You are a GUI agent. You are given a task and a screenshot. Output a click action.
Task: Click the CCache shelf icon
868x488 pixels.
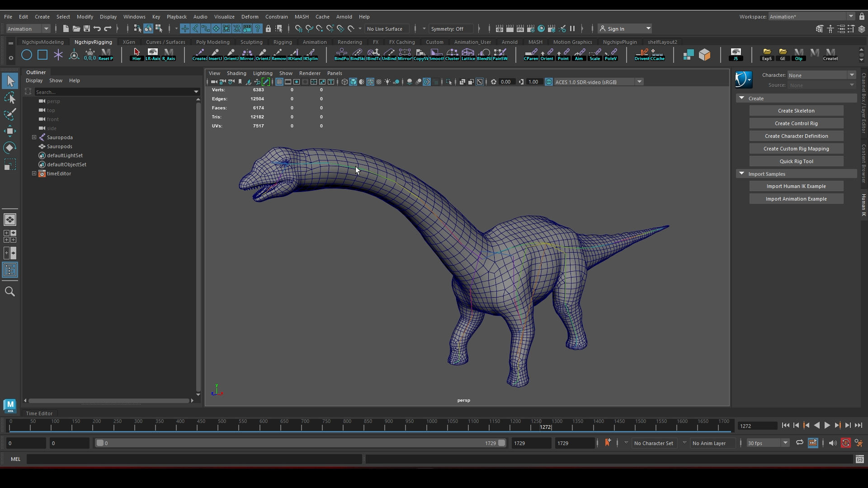657,55
